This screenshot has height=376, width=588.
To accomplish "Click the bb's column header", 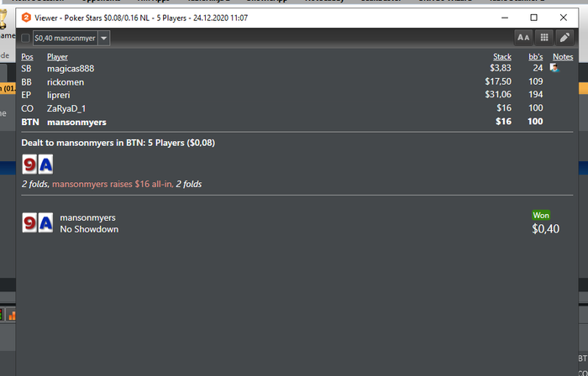I will tap(536, 57).
